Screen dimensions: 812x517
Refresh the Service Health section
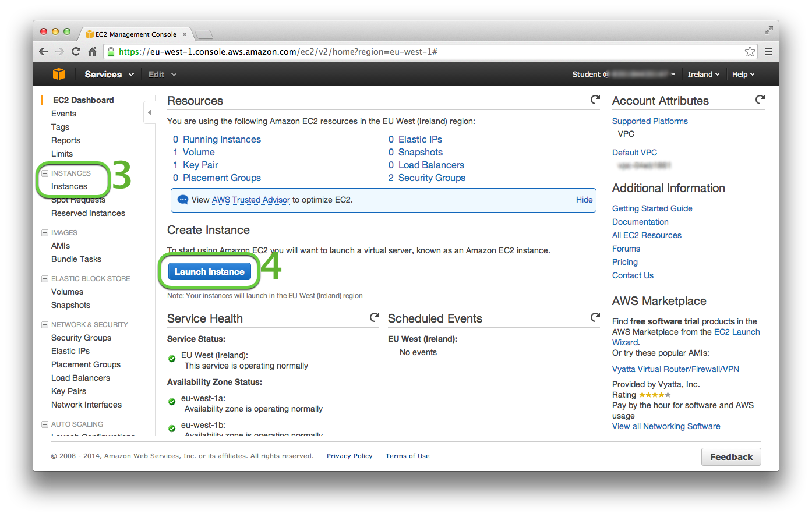pos(375,317)
